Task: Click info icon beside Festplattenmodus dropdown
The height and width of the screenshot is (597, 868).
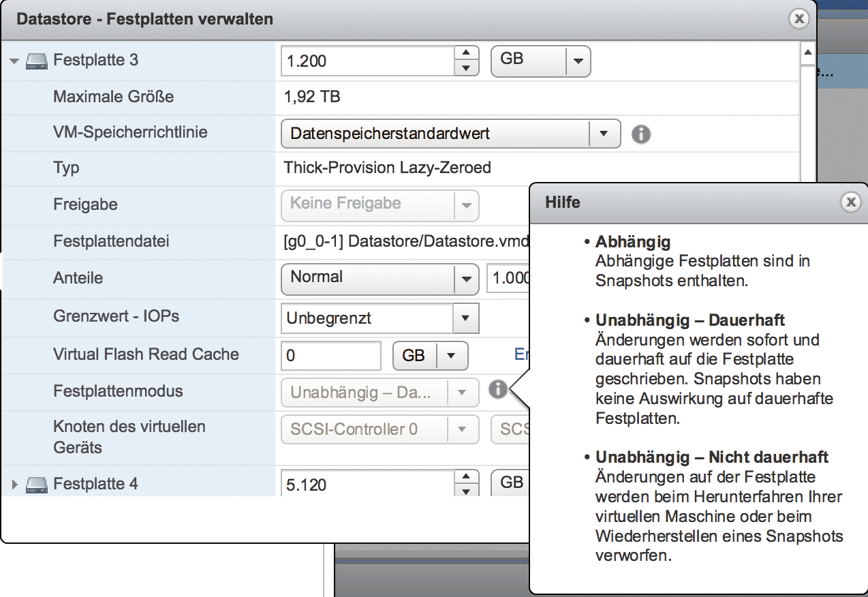Action: (498, 390)
